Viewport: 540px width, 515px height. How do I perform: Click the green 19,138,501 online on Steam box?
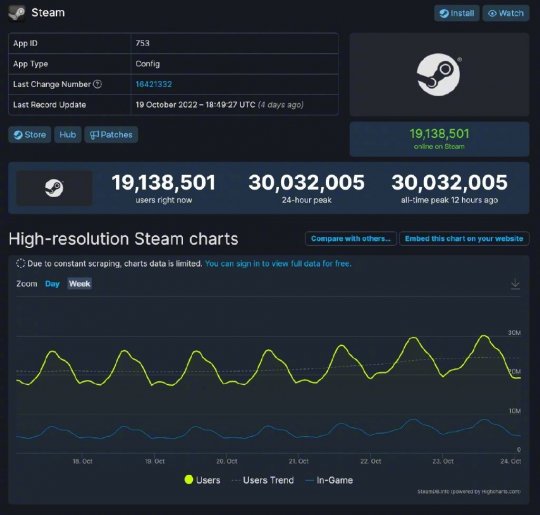click(439, 139)
